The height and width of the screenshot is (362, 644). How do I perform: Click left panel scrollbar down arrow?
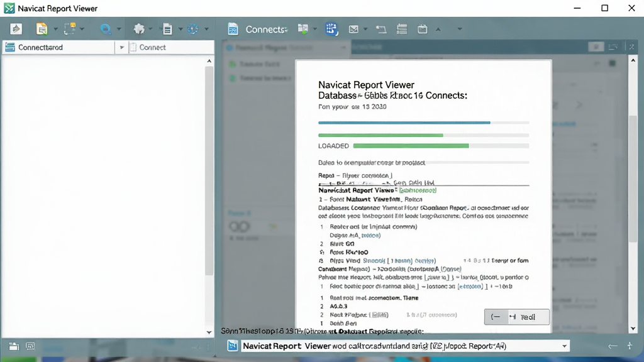(x=209, y=332)
